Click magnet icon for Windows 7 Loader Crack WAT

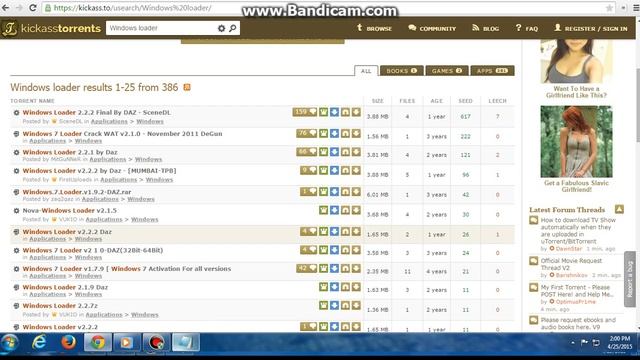tap(345, 133)
